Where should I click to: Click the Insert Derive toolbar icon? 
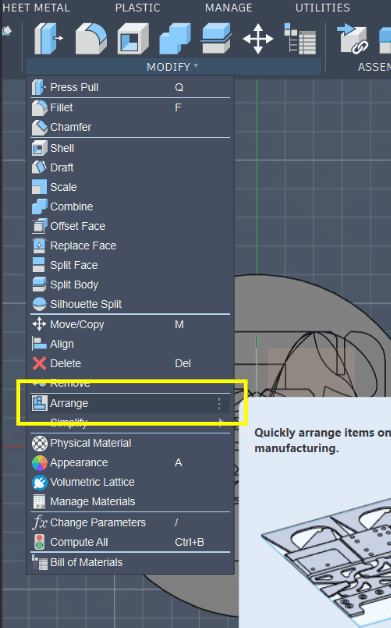[353, 38]
